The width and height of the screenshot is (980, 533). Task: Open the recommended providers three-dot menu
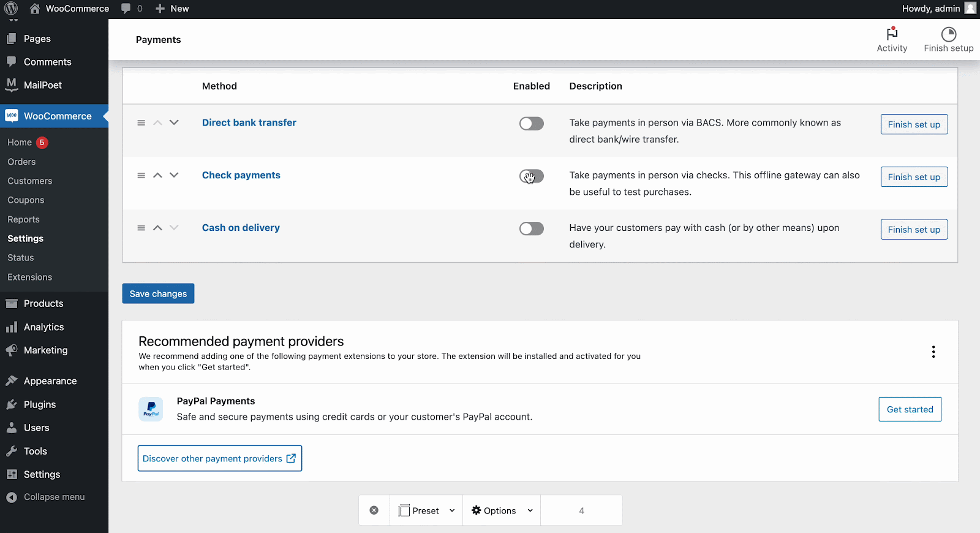coord(933,352)
